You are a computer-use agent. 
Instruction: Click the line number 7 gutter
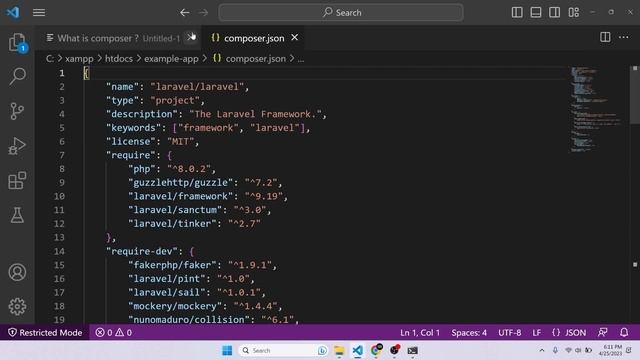(x=62, y=155)
